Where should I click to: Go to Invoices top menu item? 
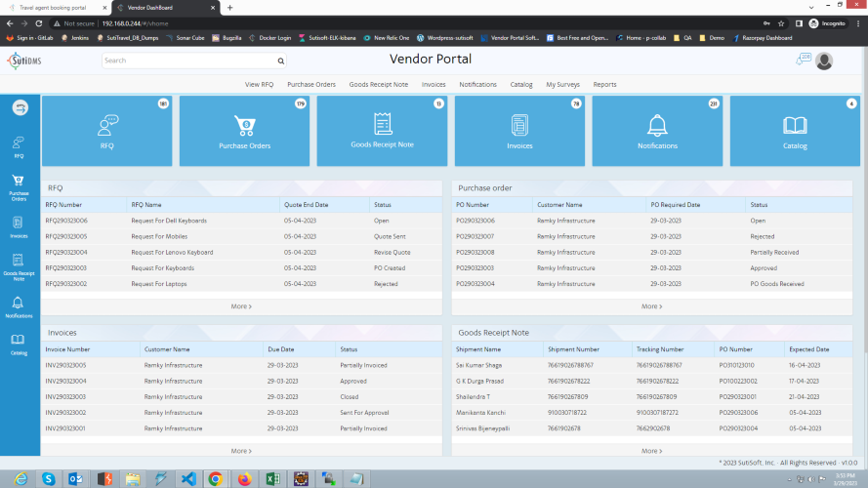[x=434, y=85]
